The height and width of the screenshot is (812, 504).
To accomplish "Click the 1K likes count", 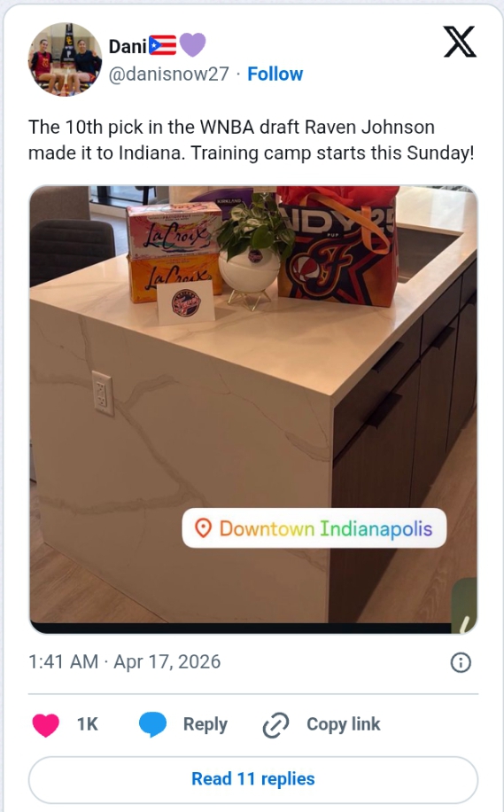I will (x=88, y=724).
